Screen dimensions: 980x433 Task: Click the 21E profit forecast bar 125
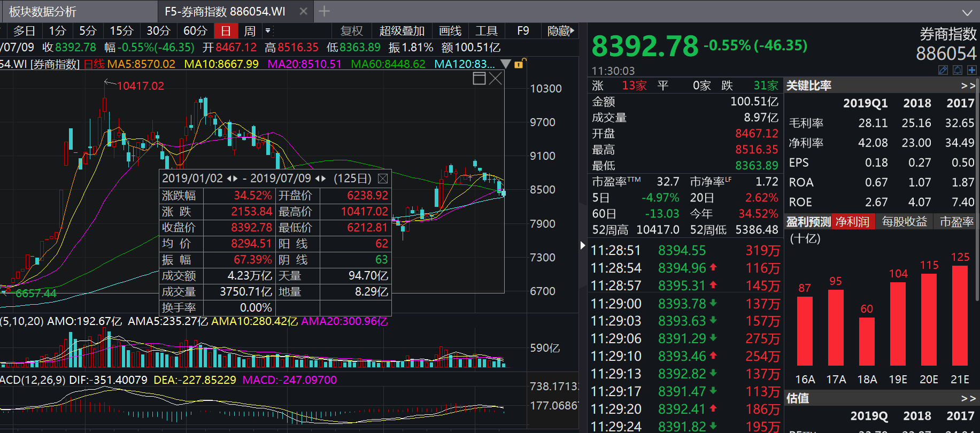point(960,316)
